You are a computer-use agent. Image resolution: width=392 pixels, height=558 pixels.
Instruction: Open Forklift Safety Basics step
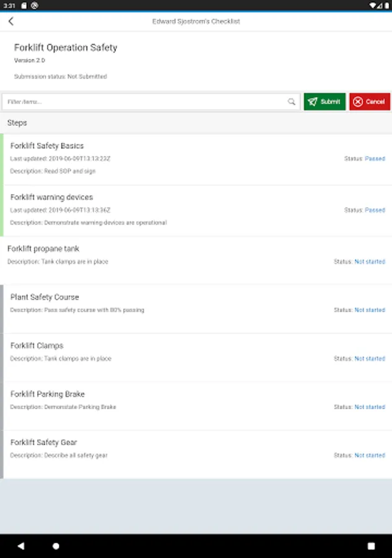click(x=47, y=146)
